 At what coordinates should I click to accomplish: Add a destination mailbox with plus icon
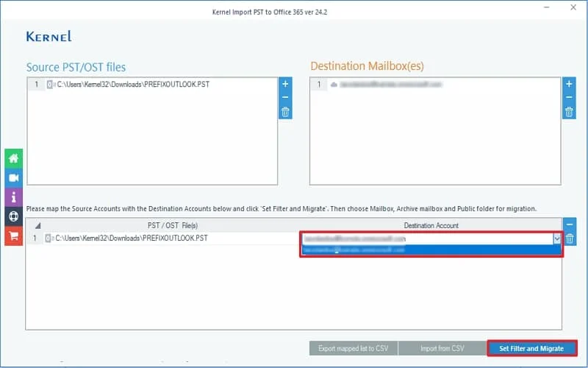click(x=569, y=84)
